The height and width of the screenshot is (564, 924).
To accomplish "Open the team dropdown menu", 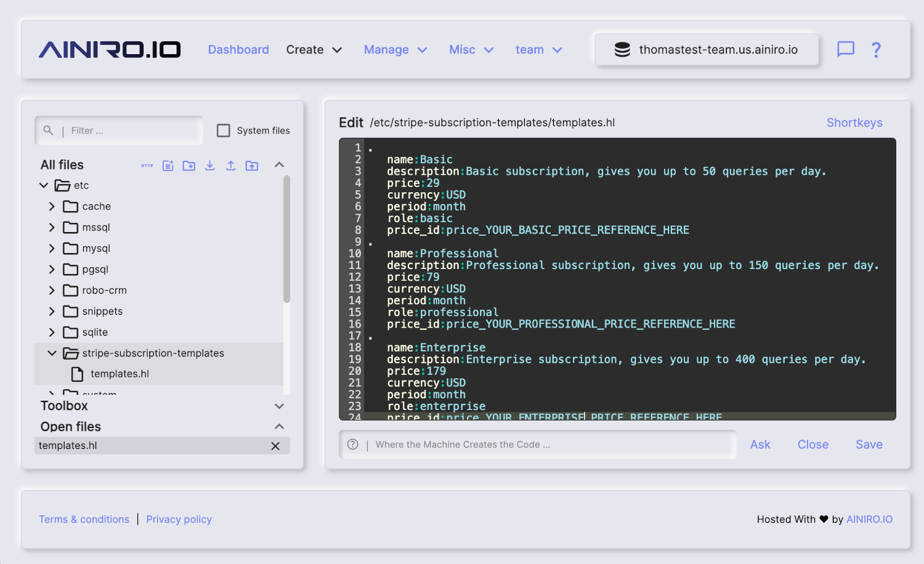I will tap(539, 49).
